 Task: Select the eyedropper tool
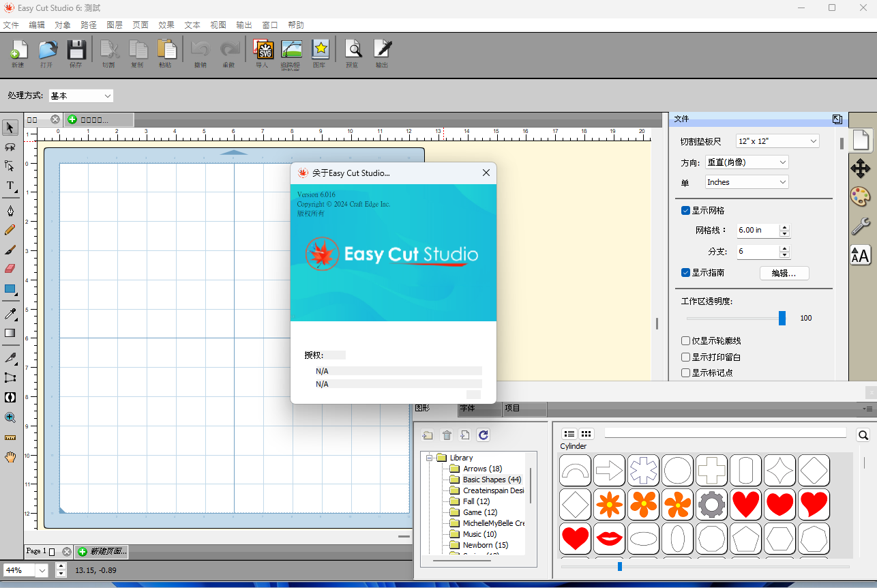(10, 314)
